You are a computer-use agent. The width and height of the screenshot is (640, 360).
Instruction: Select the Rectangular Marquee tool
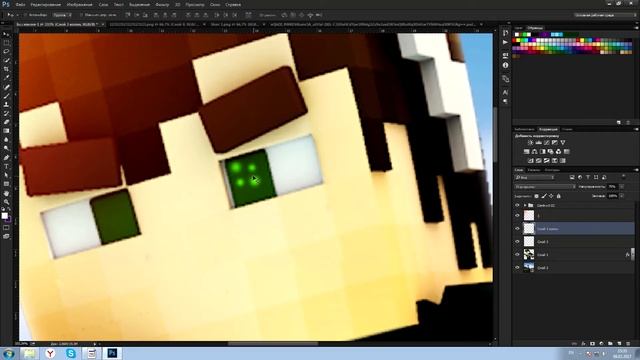tap(6, 43)
